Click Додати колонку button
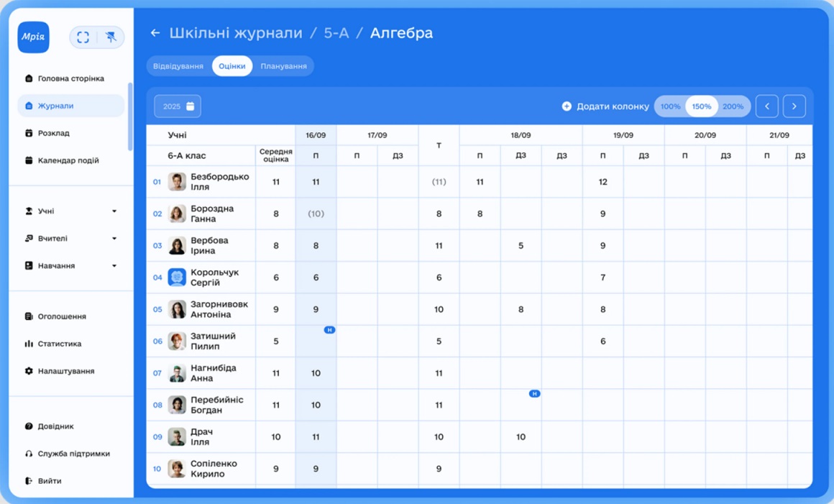The height and width of the screenshot is (504, 834). point(605,106)
